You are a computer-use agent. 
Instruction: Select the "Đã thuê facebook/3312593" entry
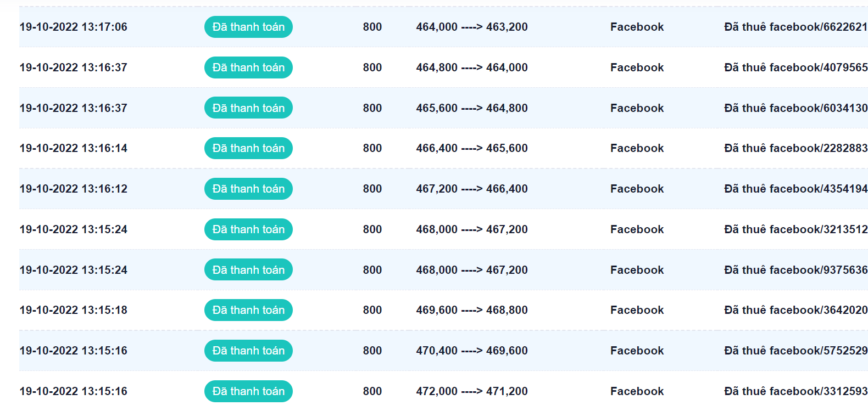pos(795,391)
